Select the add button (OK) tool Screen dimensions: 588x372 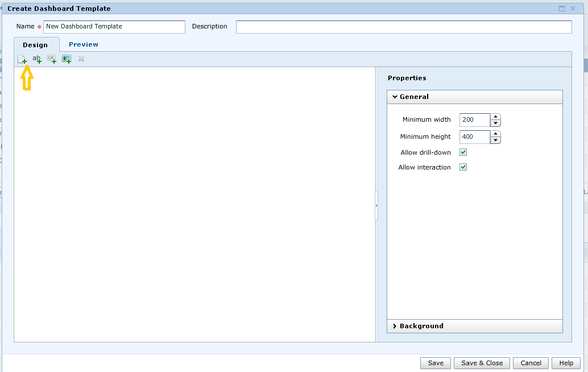click(x=51, y=59)
